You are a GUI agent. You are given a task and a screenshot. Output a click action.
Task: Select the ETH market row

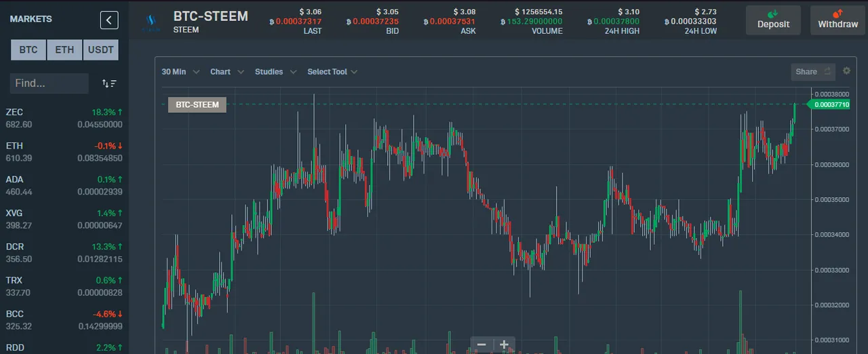[64, 152]
